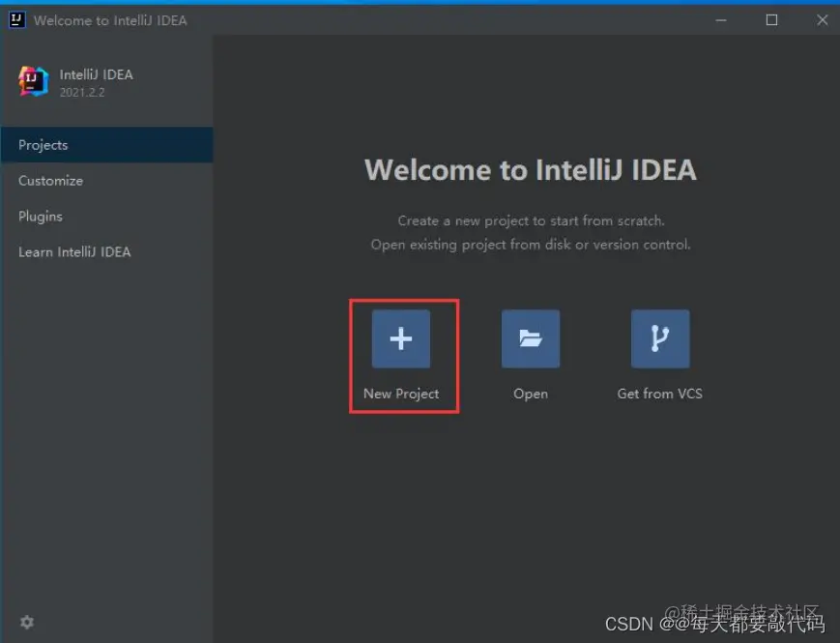840x643 pixels.
Task: Click the IJ title bar app icon
Action: coord(16,20)
